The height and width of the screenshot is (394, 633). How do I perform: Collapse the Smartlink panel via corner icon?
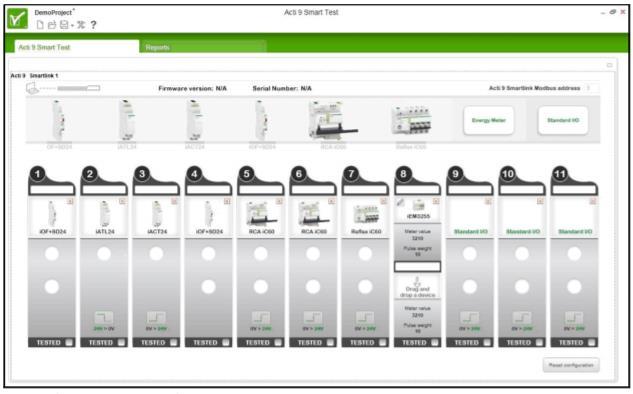coord(610,65)
